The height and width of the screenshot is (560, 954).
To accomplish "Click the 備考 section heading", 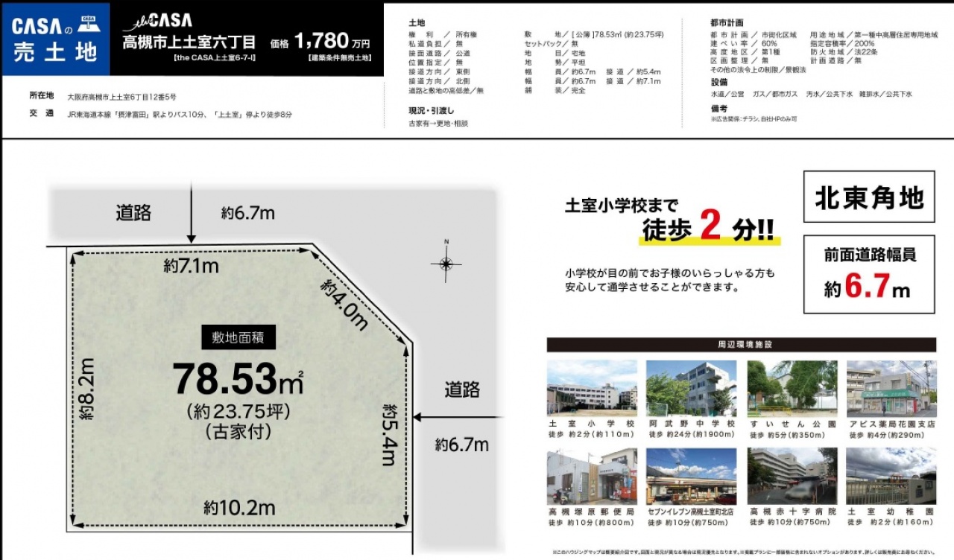I will tap(720, 107).
